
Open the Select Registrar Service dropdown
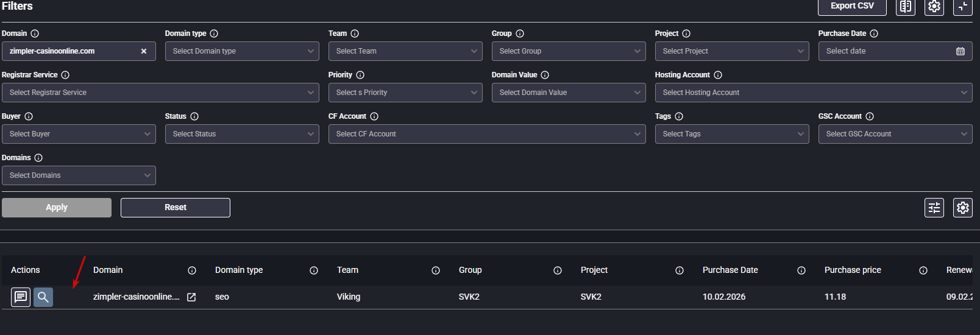click(160, 93)
